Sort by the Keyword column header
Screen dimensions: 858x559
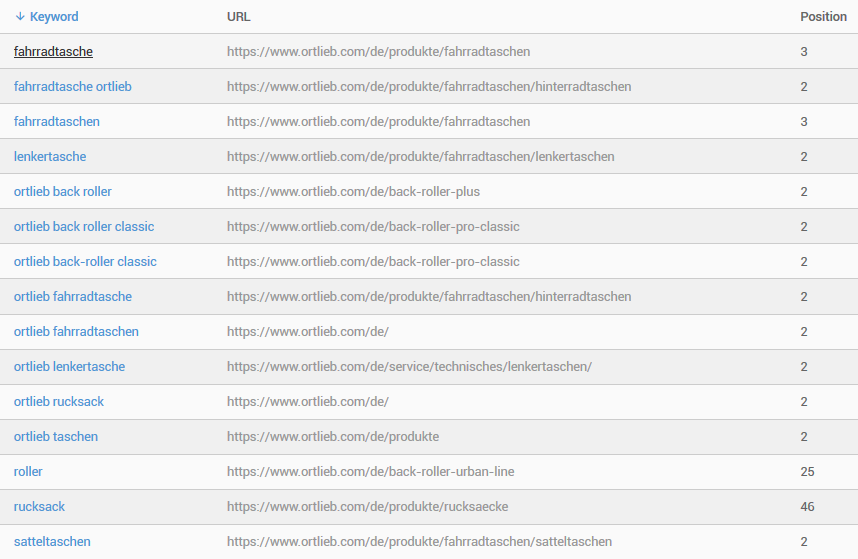[54, 16]
